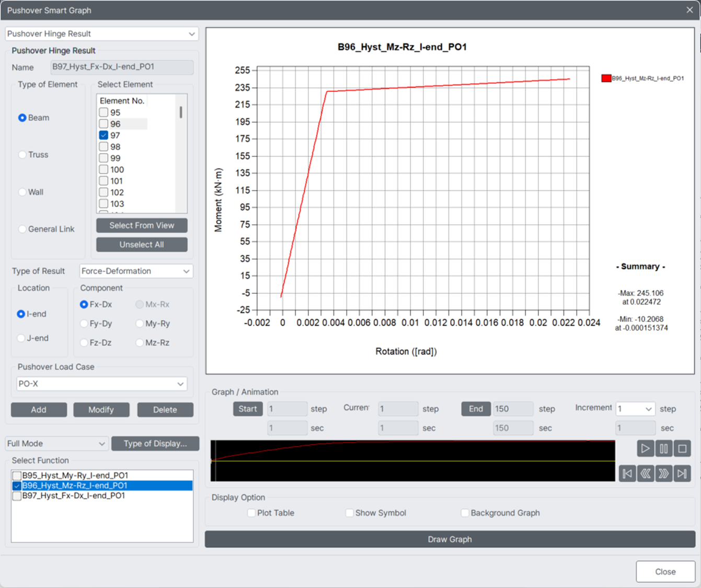This screenshot has height=588, width=701.
Task: Click the animation timeline preview strip
Action: 413,460
